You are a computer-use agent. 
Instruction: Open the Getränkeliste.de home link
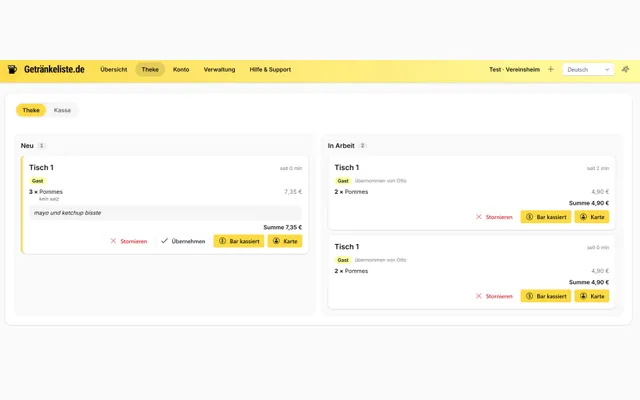54,69
